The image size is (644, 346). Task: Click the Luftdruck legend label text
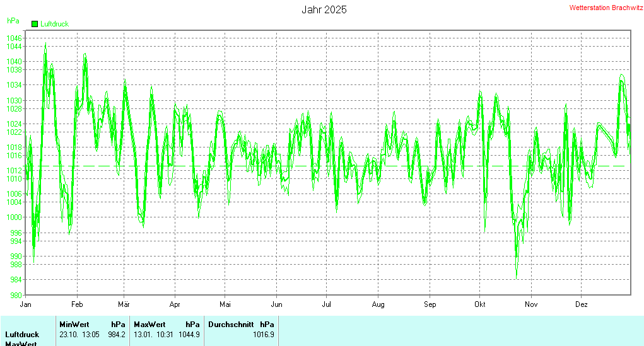tap(54, 24)
